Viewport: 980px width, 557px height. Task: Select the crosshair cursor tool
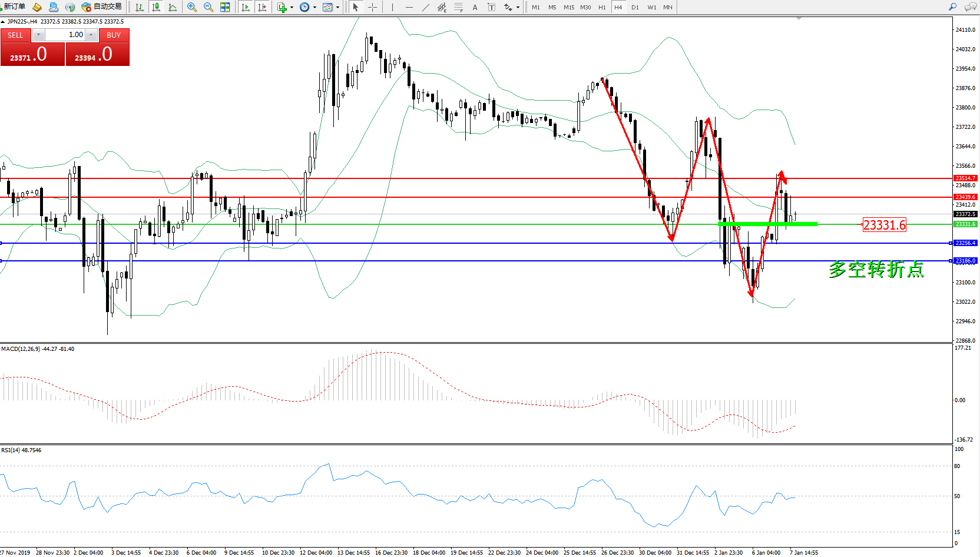pyautogui.click(x=372, y=7)
